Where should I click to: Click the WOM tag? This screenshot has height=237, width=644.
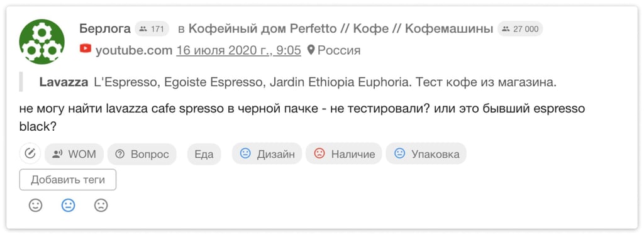coord(74,154)
